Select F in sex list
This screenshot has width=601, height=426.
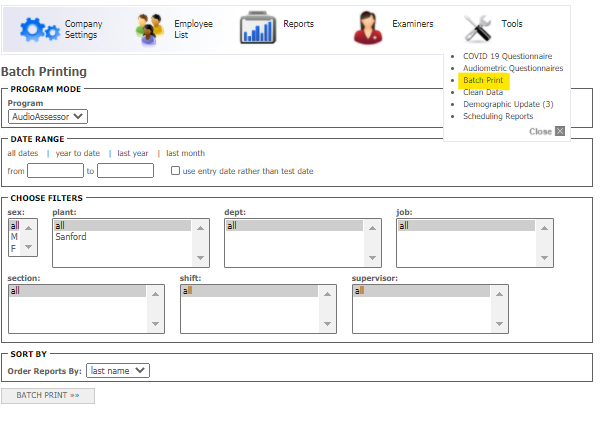tap(14, 249)
